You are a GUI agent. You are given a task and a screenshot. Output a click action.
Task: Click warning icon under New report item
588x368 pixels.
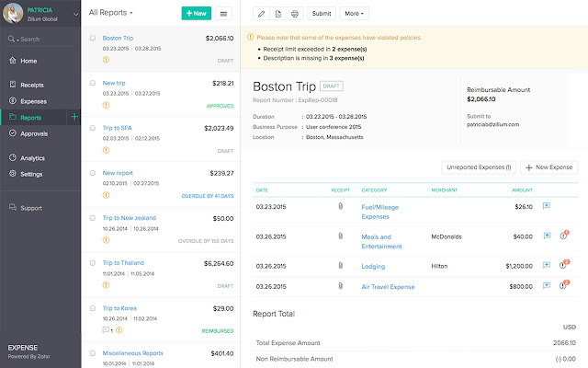click(x=107, y=195)
